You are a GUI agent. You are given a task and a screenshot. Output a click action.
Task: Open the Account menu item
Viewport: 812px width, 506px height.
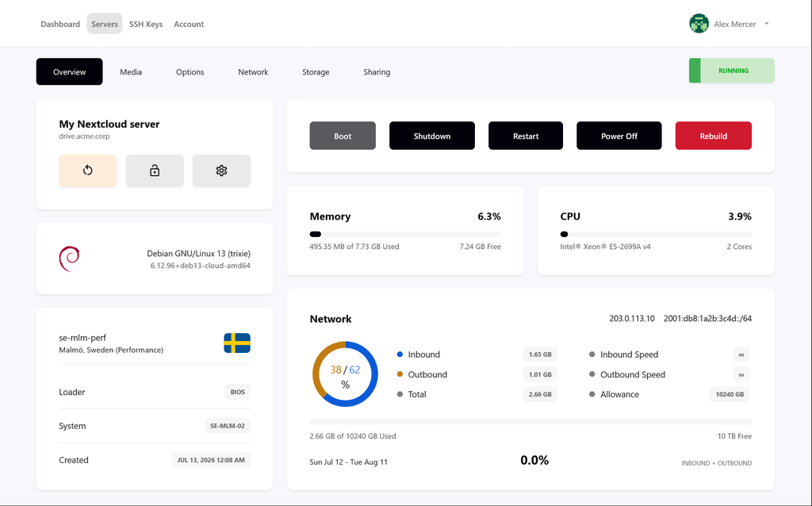[x=189, y=24]
